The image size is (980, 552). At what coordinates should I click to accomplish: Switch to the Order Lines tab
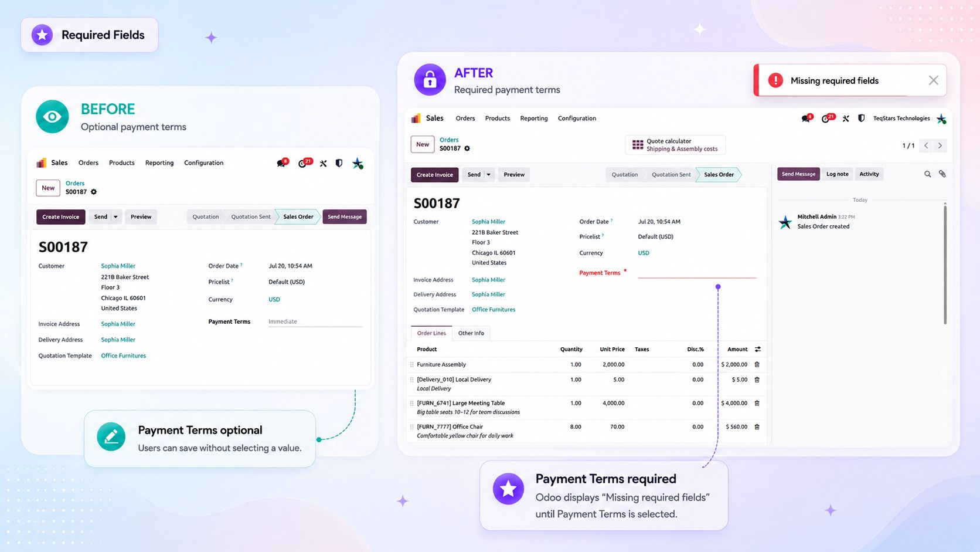pos(431,333)
